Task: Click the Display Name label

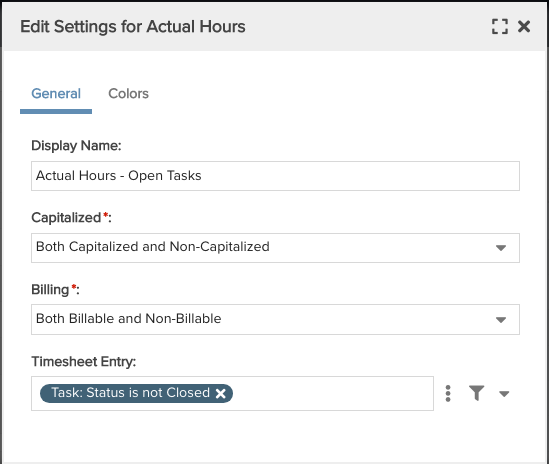Action: (76, 146)
